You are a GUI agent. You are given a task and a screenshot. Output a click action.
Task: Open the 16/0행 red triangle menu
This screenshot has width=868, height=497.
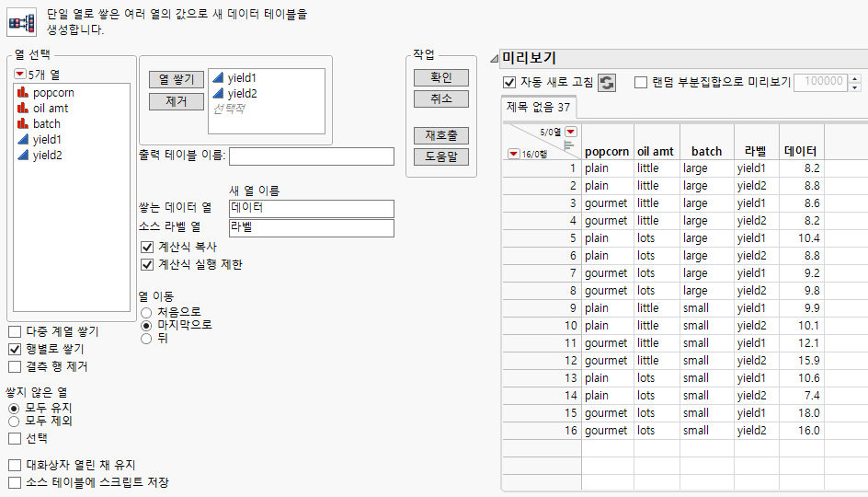tap(514, 154)
